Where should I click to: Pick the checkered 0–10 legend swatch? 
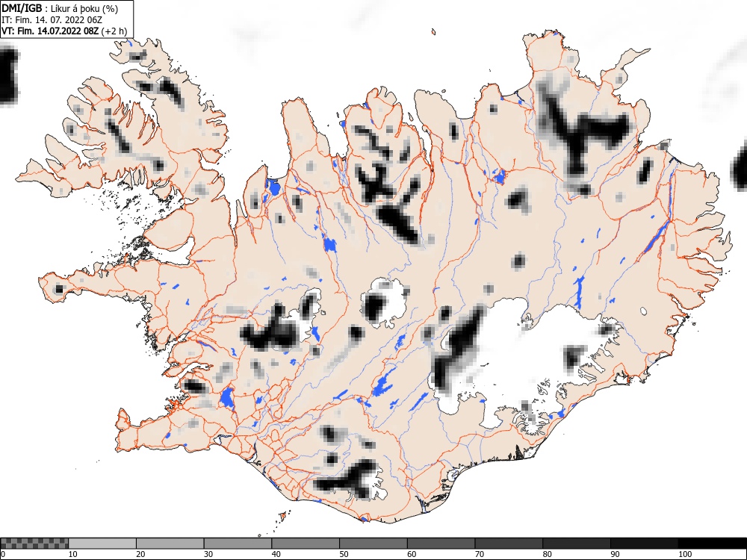(x=34, y=544)
